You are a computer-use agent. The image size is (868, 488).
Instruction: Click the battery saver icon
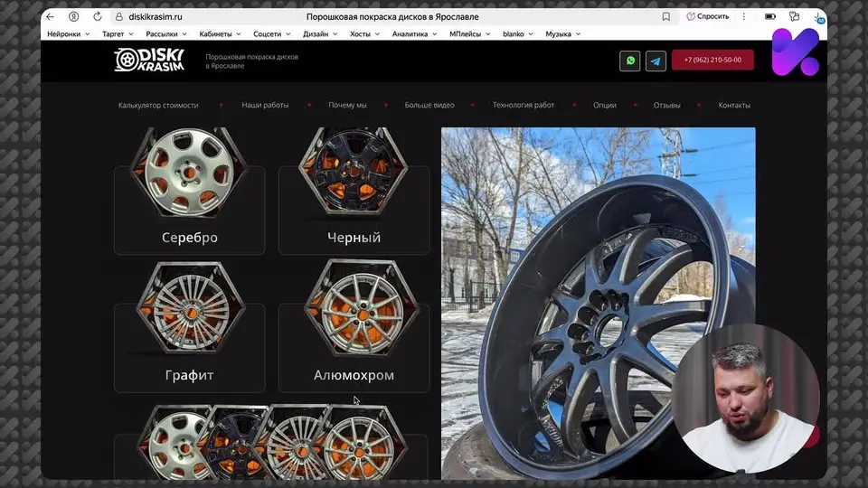point(770,16)
